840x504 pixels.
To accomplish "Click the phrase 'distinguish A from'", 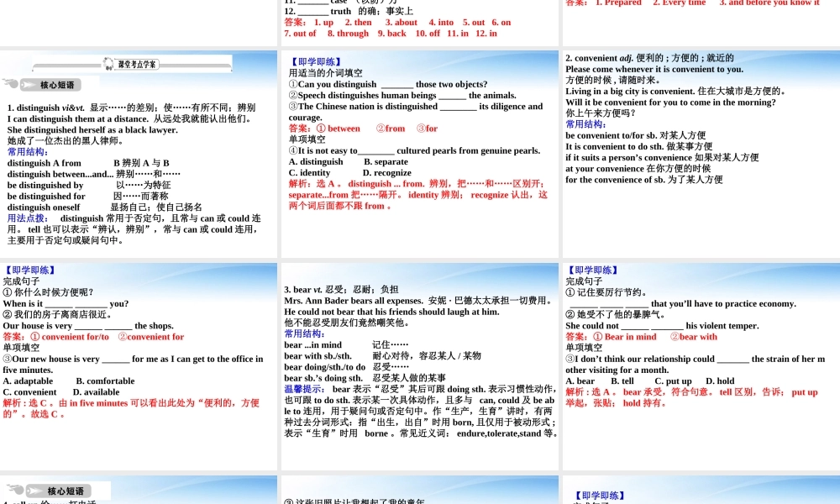I will click(x=45, y=163).
